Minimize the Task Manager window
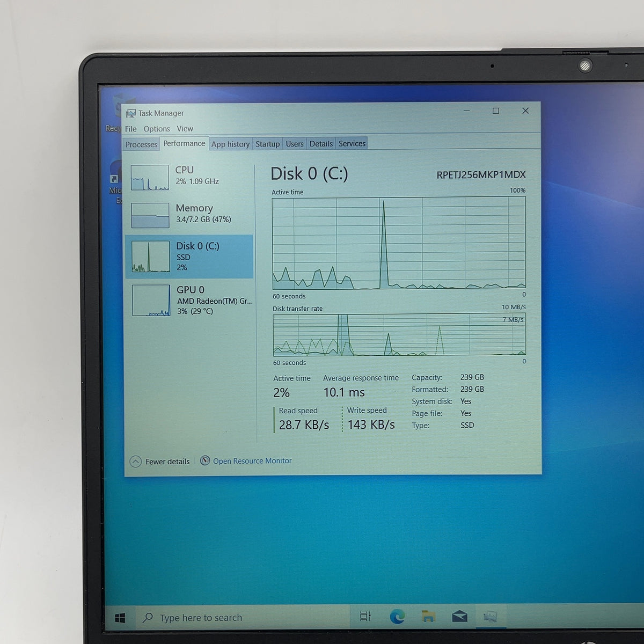Screen dimensions: 644x644 click(x=466, y=111)
